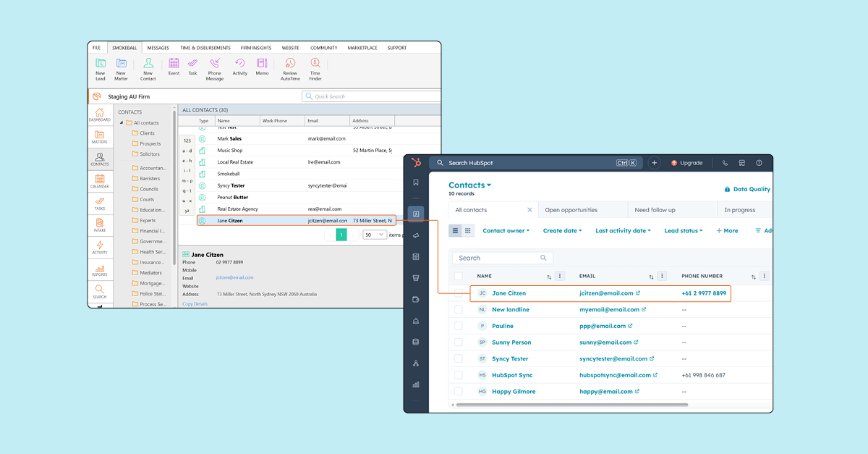Screen dimensions: 868x454
Task: Open HubSpot phone calling icon
Action: 725,163
